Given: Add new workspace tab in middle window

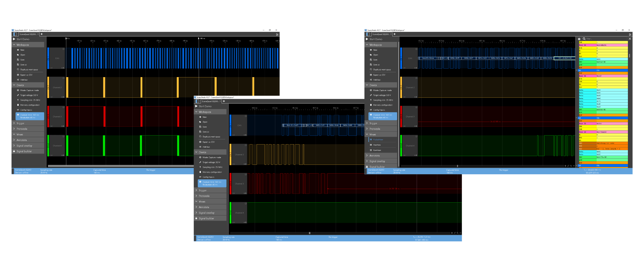Looking at the screenshot, I should [x=224, y=101].
